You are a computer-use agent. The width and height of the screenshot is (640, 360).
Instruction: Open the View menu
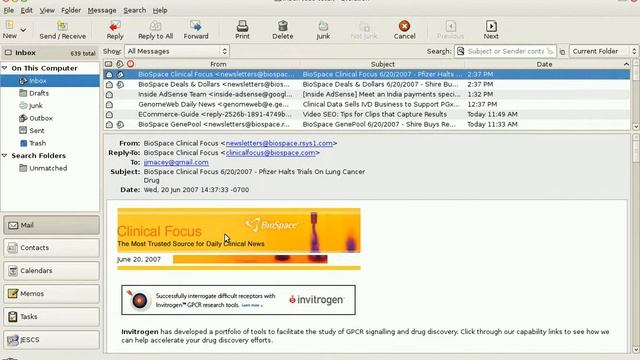pyautogui.click(x=47, y=10)
